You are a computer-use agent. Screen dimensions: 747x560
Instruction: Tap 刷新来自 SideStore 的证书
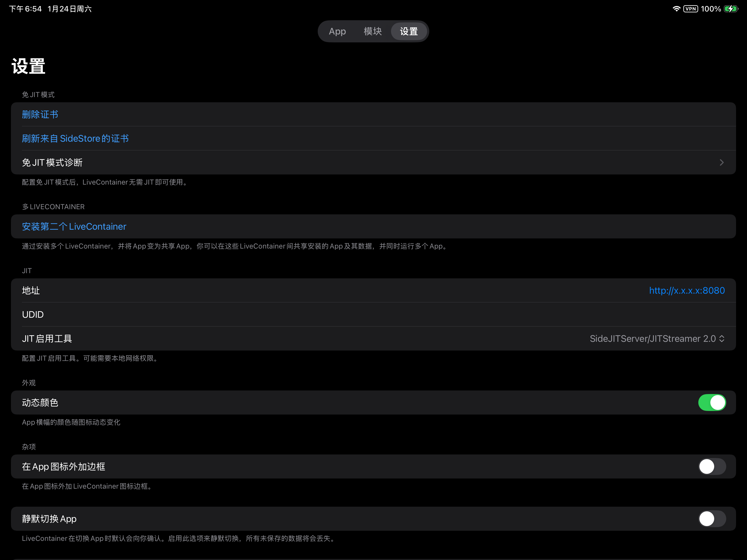tap(75, 138)
